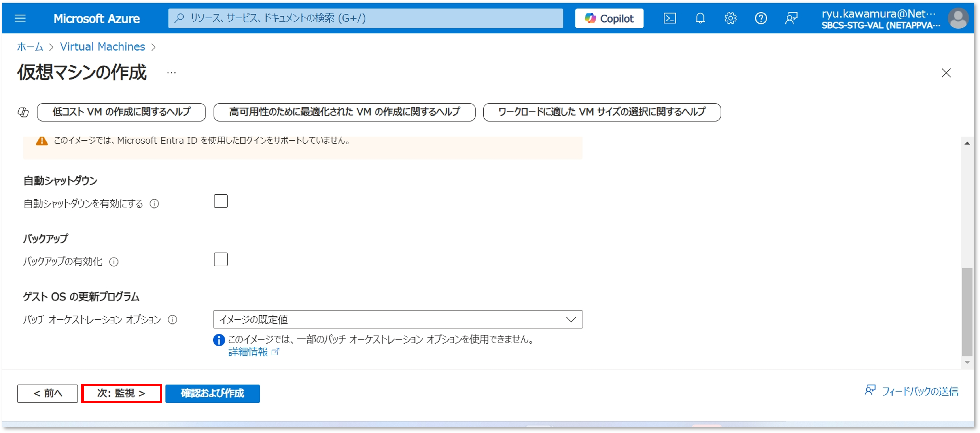Show info for backup enablement option
The image size is (980, 433).
pos(114,262)
